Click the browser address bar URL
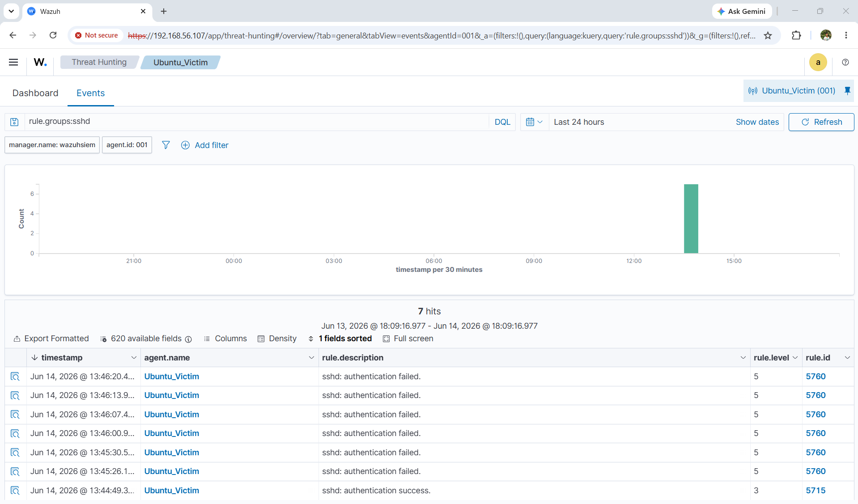Viewport: 858px width, 504px height. [x=442, y=35]
